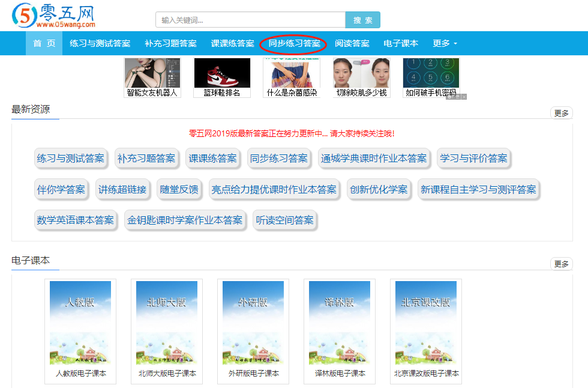
Task: Click 更多 button beside 电子课本 heading
Action: (x=561, y=264)
